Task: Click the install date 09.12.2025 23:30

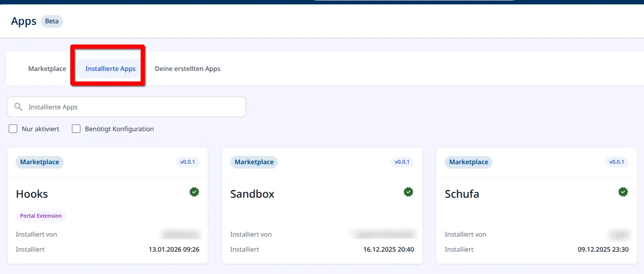Action: (x=603, y=249)
